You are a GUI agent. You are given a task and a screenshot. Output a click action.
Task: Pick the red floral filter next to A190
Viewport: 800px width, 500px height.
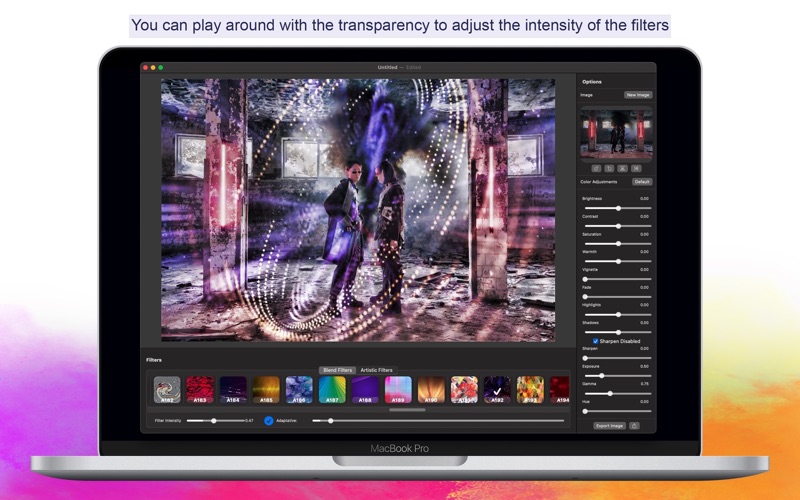point(464,390)
